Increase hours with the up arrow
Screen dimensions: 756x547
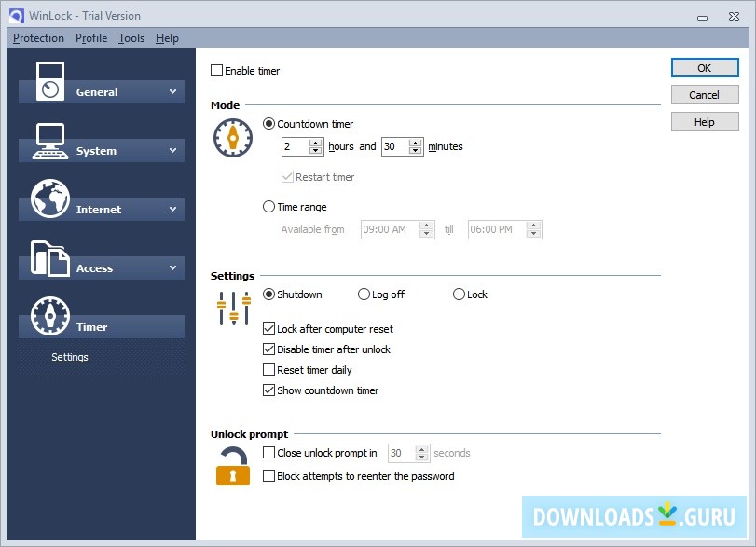pyautogui.click(x=316, y=143)
